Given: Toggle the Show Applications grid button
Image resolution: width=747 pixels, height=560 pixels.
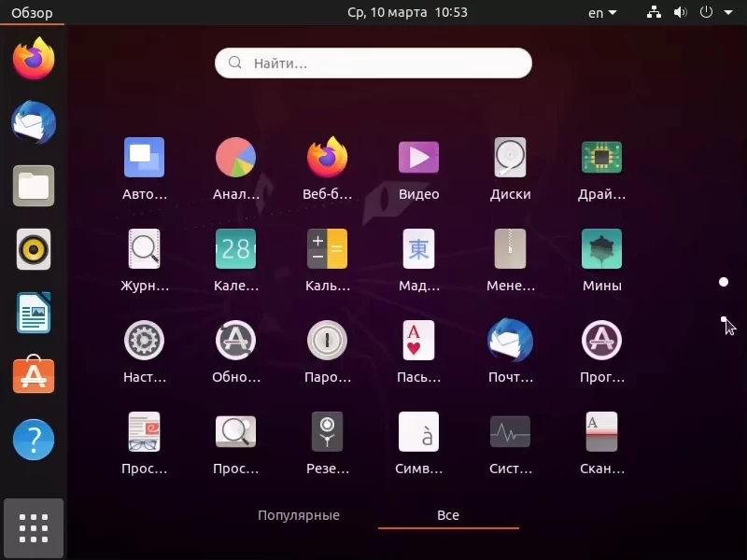Looking at the screenshot, I should click(34, 528).
